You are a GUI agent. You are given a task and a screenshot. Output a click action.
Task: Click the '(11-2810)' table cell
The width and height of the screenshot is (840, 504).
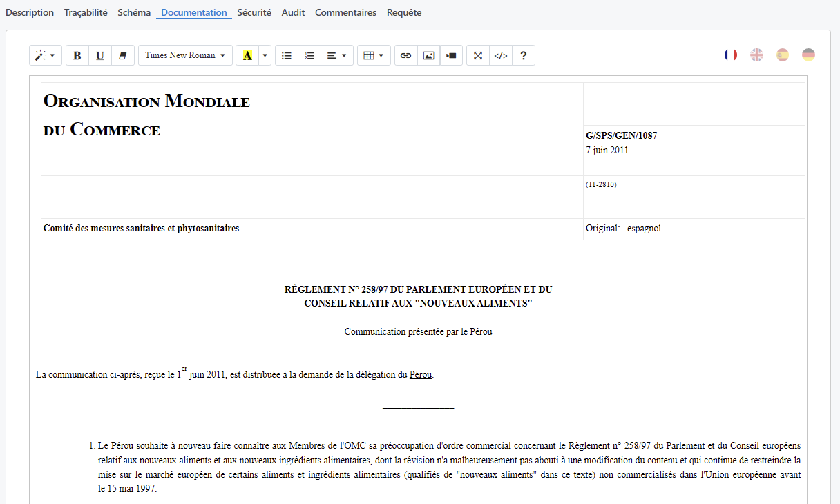coord(694,186)
